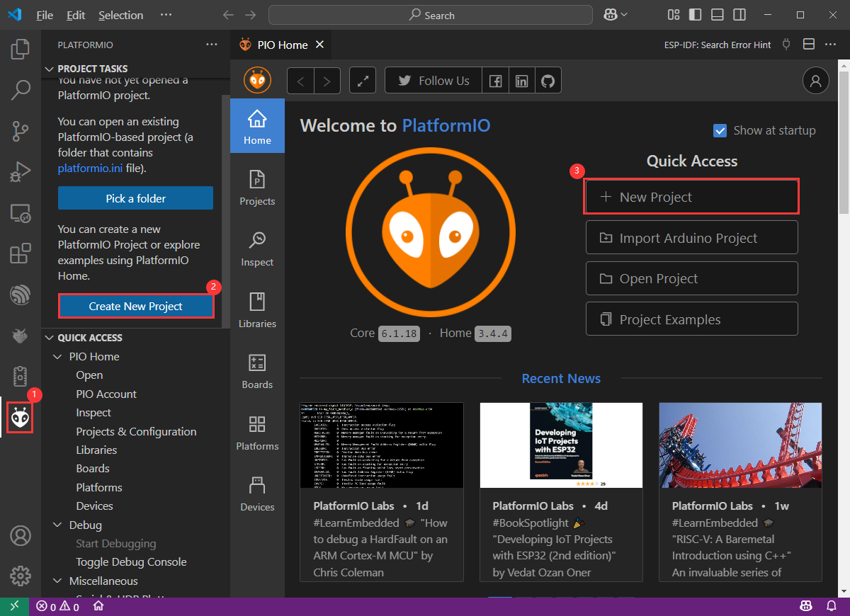Screen dimensions: 850x616
Task: Collapse the PROJECT TASKS section
Action: click(50, 69)
